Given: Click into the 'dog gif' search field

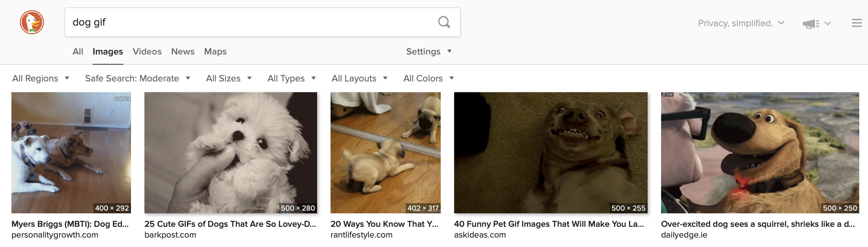Looking at the screenshot, I should [249, 22].
